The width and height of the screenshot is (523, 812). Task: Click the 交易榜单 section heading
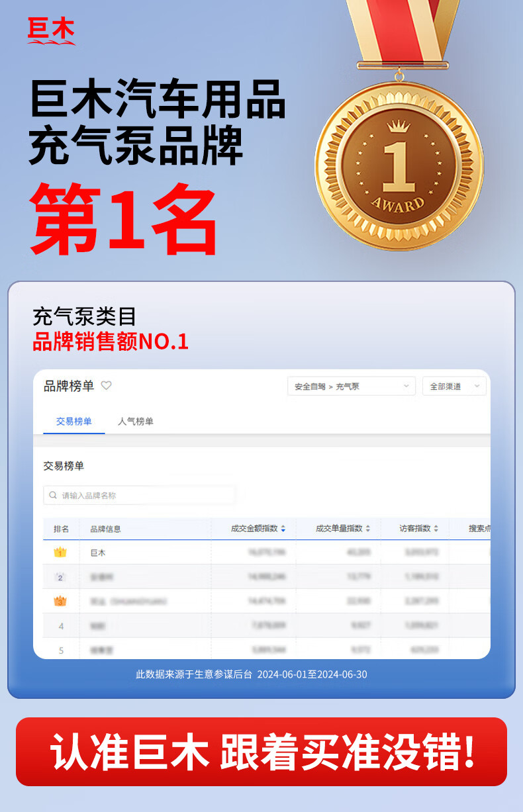click(64, 466)
